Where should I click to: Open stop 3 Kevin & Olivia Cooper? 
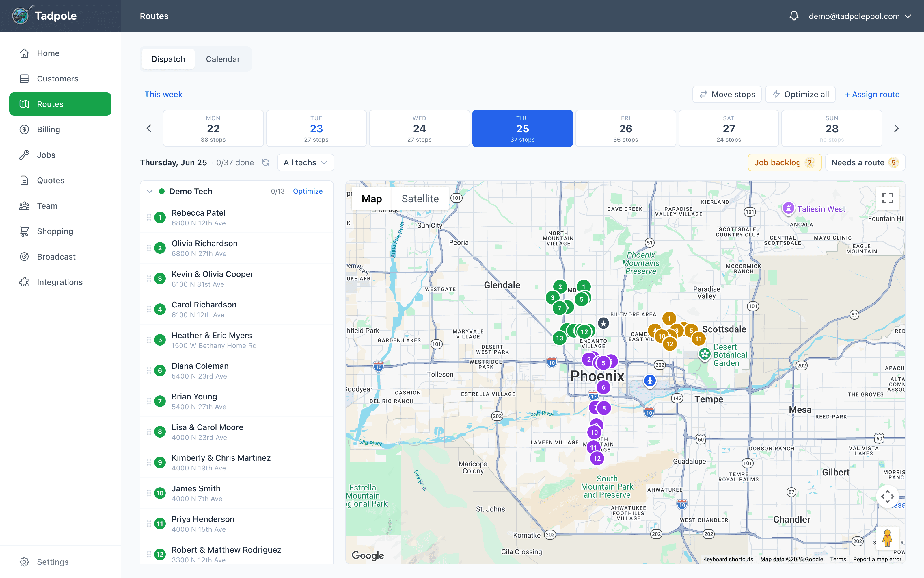coord(237,279)
